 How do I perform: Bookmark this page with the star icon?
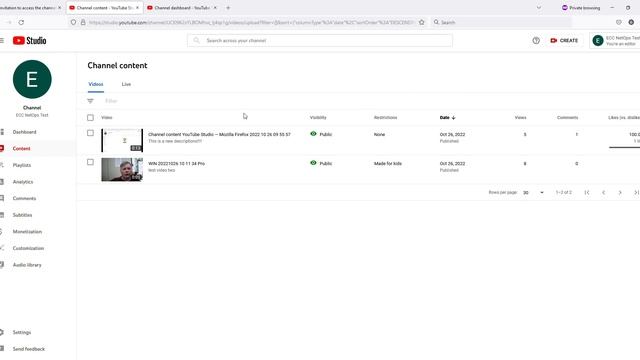[x=422, y=22]
